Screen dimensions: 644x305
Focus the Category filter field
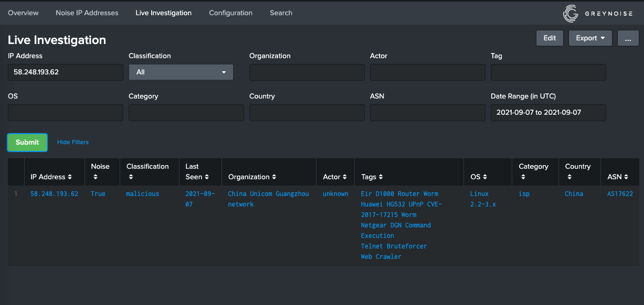(x=186, y=113)
